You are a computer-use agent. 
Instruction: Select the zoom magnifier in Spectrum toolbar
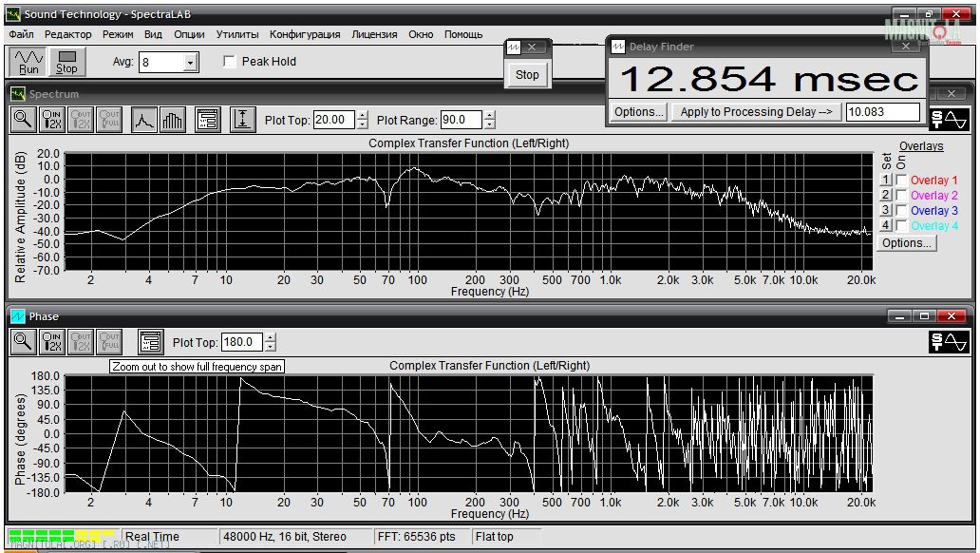[23, 120]
